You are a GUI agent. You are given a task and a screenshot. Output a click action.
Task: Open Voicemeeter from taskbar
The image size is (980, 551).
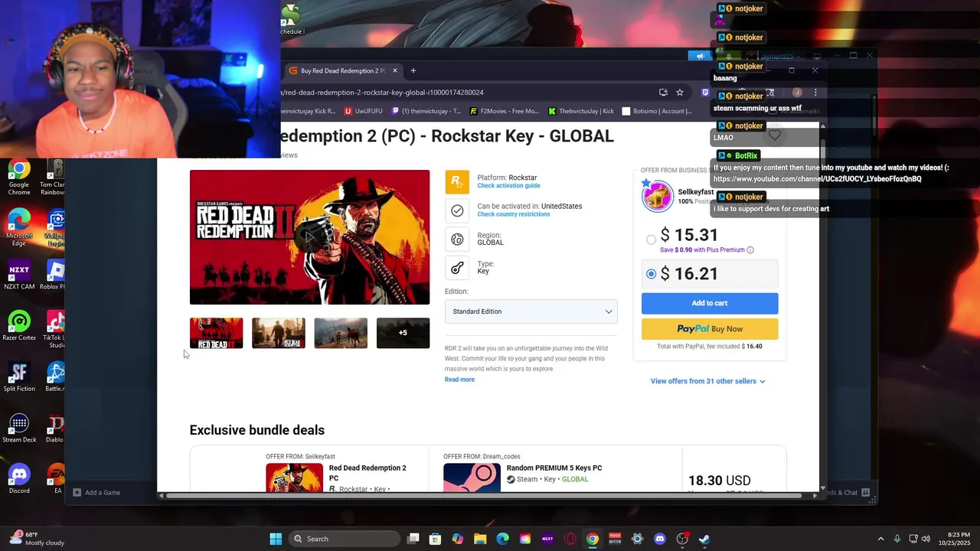615,539
